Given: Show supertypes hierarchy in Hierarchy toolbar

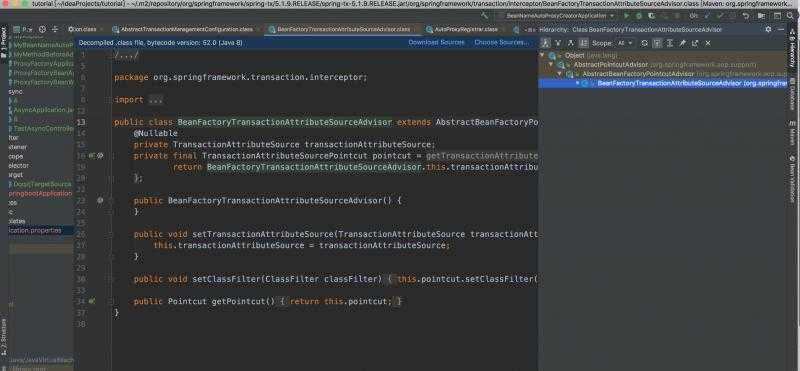Looking at the screenshot, I should coord(558,43).
